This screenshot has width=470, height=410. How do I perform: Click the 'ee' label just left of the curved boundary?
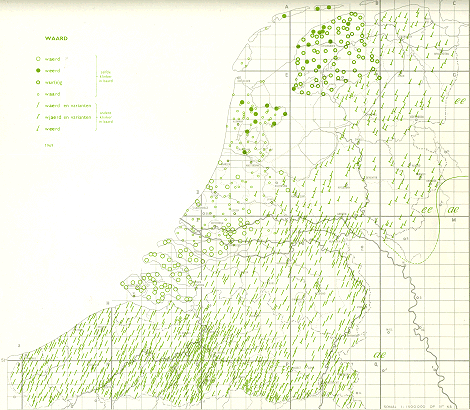pyautogui.click(x=427, y=210)
